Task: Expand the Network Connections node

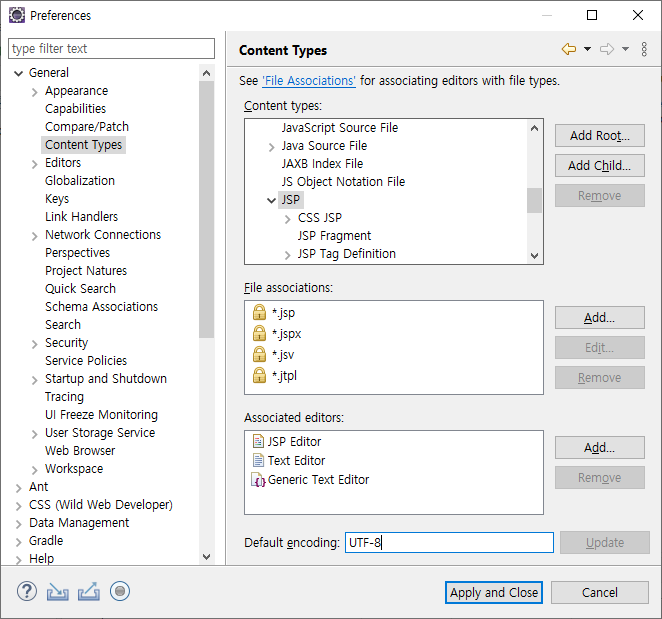Action: (x=35, y=236)
